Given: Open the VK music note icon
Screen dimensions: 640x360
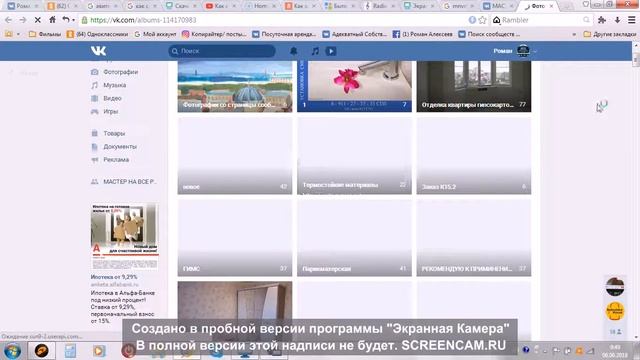Looking at the screenshot, I should (315, 51).
